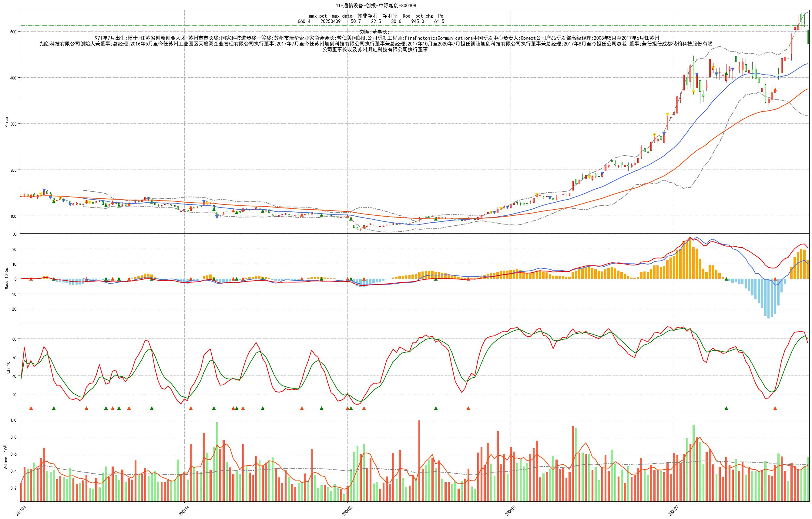Click the Price y-axis label
The height and width of the screenshot is (519, 812).
(x=6, y=122)
